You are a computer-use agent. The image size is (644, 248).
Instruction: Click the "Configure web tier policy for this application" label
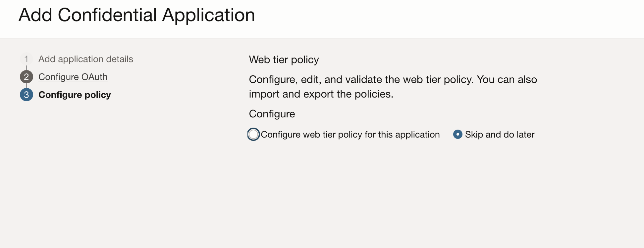coord(350,135)
